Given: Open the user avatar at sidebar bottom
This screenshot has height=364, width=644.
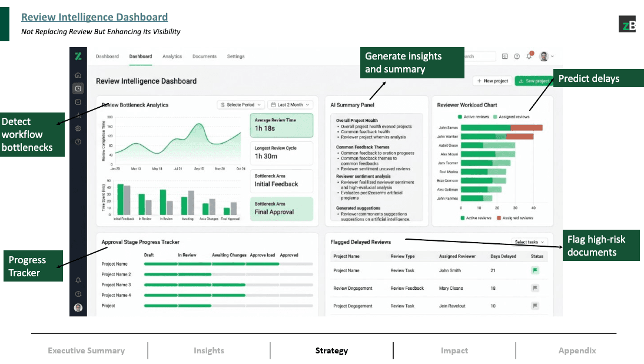Looking at the screenshot, I should point(78,307).
